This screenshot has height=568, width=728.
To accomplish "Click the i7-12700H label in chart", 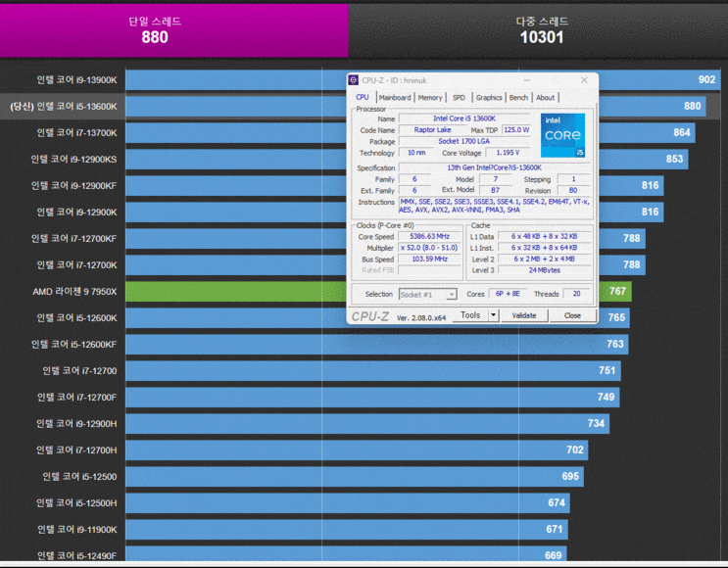I will 76,450.
